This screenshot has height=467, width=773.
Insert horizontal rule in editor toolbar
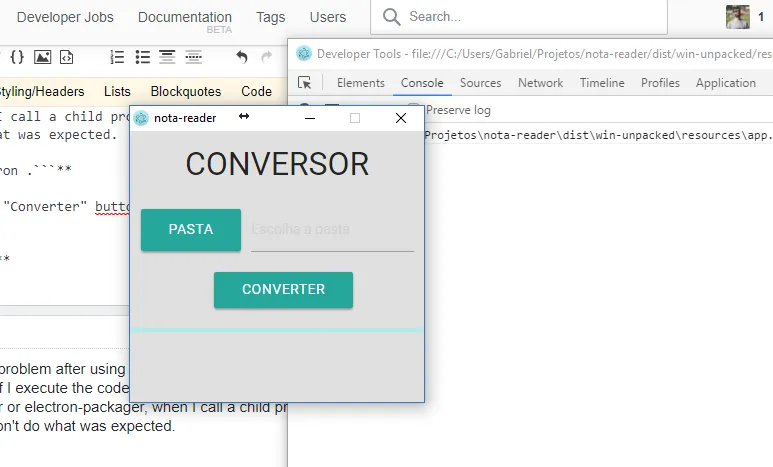[193, 57]
